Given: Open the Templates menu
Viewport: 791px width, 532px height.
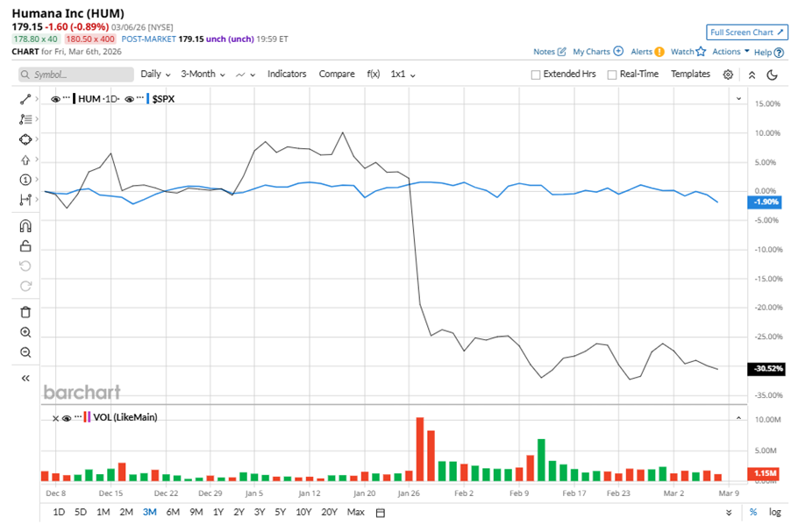Looking at the screenshot, I should (x=690, y=74).
